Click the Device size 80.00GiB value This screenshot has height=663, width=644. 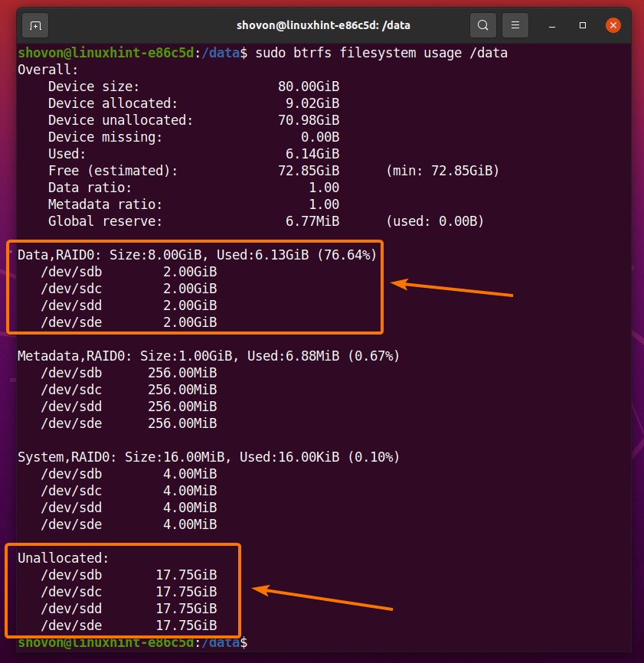(309, 87)
